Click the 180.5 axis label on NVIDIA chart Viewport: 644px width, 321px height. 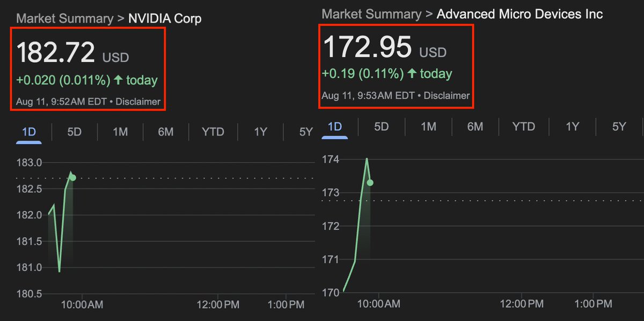pyautogui.click(x=29, y=294)
